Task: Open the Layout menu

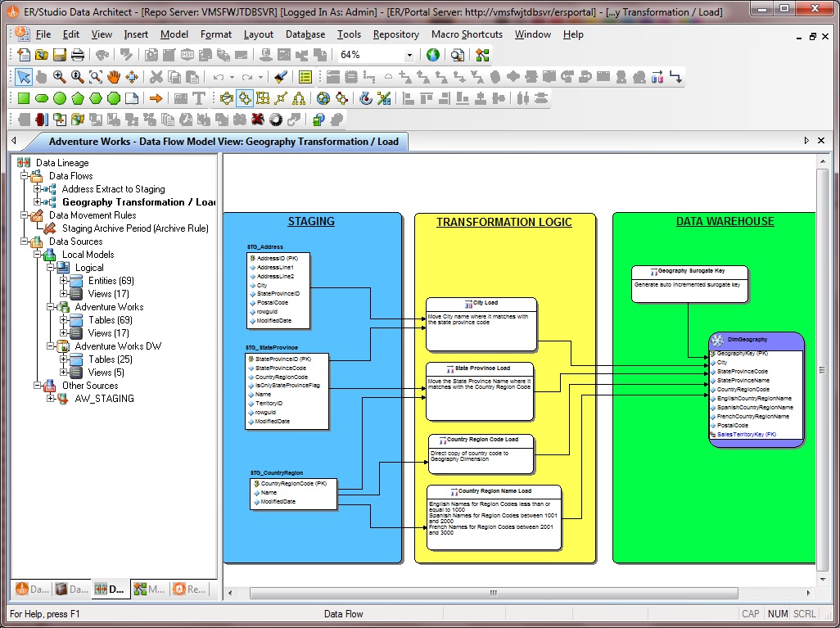Action: [258, 34]
